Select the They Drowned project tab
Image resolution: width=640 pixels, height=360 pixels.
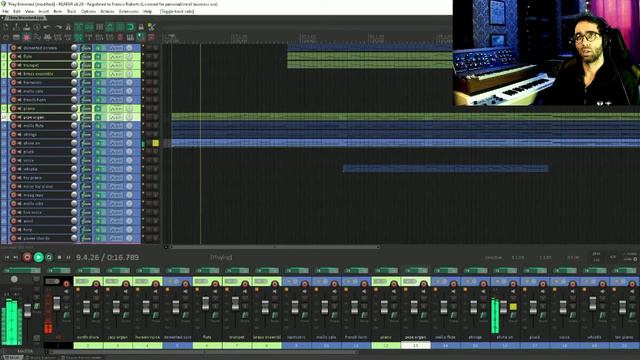[25, 18]
